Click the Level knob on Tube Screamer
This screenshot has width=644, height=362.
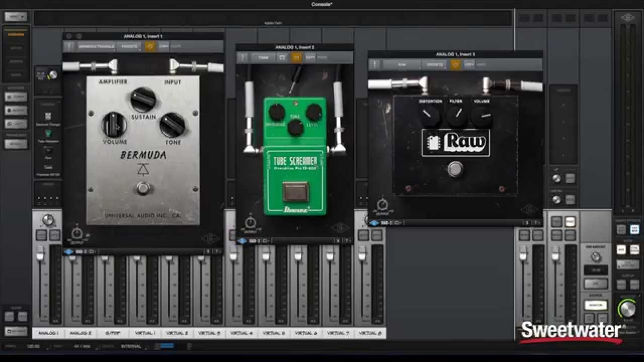pyautogui.click(x=313, y=112)
